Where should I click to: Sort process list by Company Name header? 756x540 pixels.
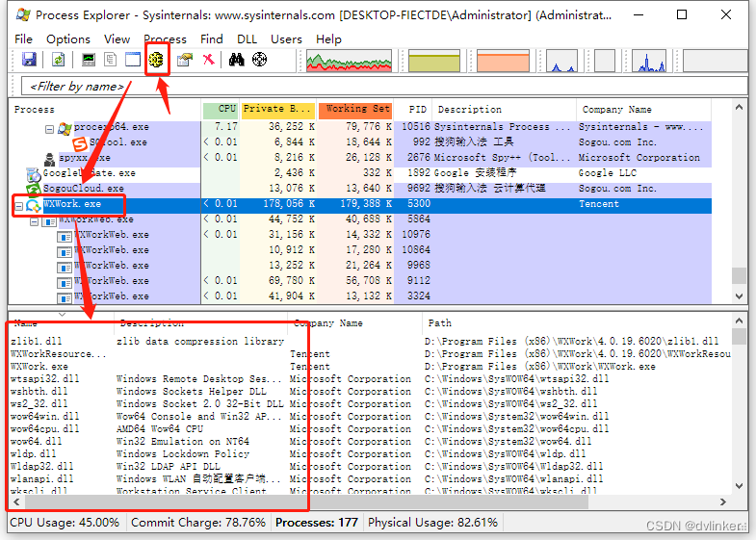[643, 110]
